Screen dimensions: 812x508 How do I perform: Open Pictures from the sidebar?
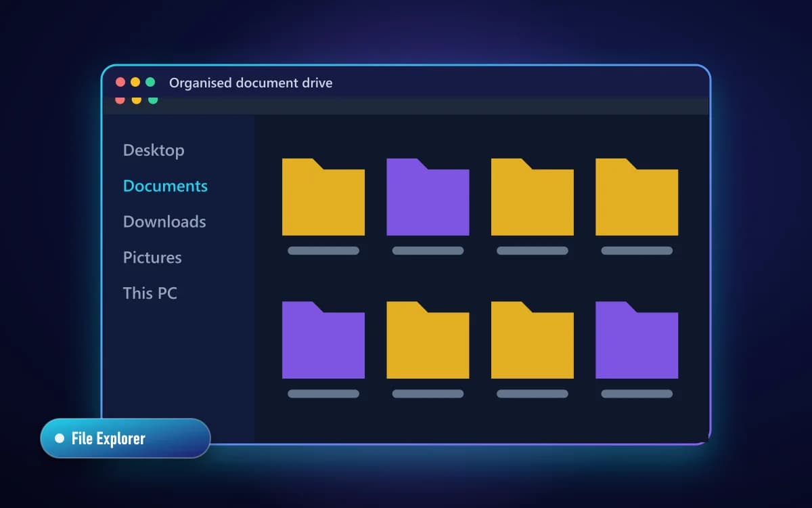152,257
